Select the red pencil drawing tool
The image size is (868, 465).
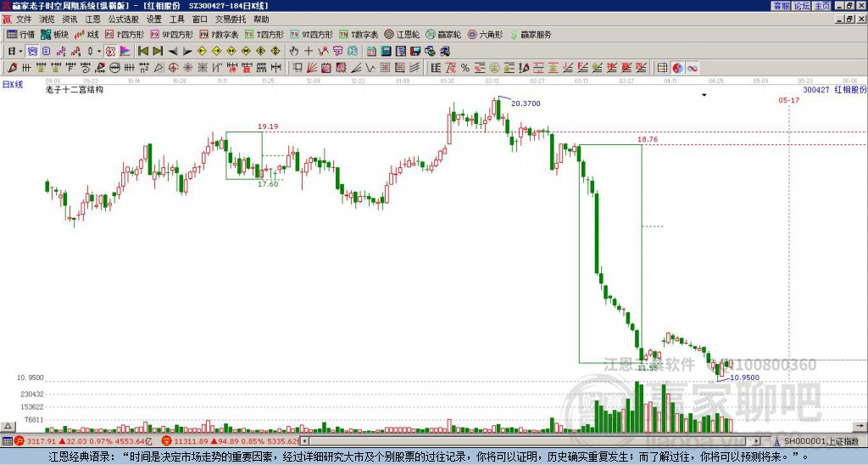[12, 68]
